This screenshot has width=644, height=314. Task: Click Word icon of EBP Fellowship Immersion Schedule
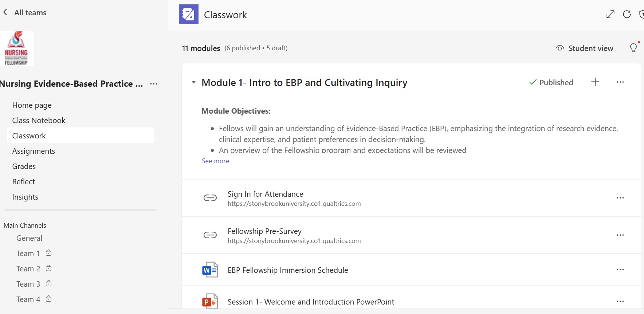[x=210, y=270]
